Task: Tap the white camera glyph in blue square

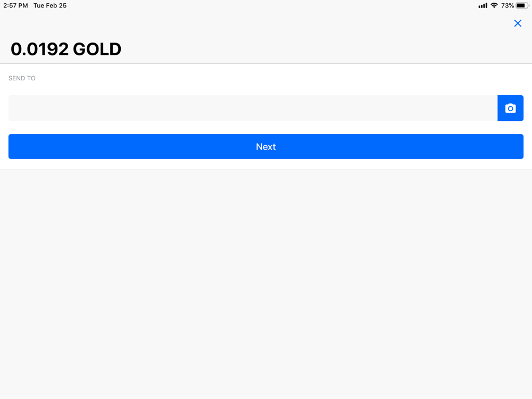Action: point(510,108)
